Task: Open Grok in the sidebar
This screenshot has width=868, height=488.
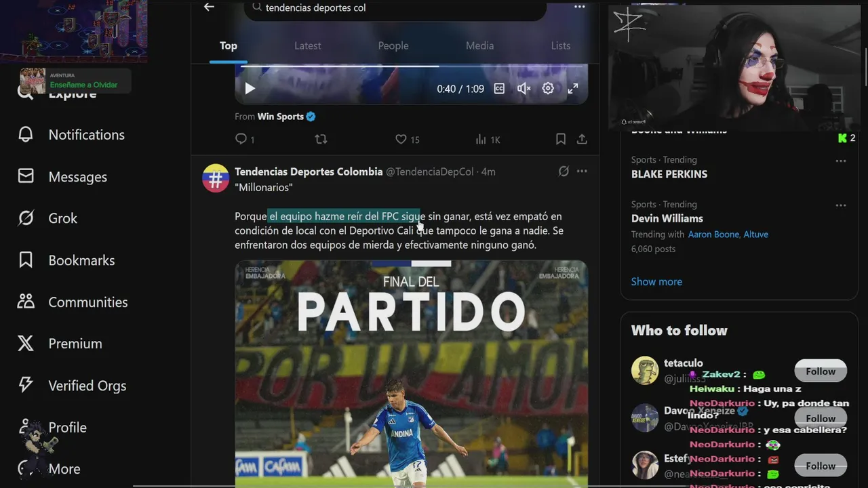Action: point(47,218)
